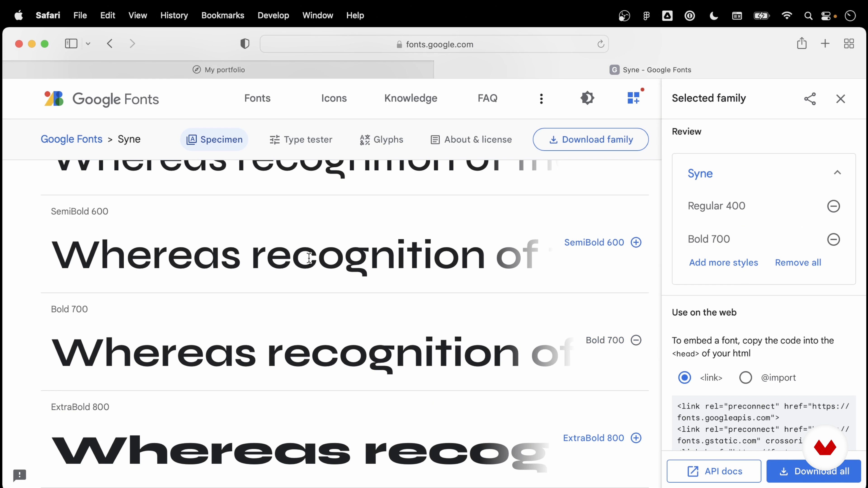Open Wi-Fi status in menu bar
The image size is (868, 488).
786,16
